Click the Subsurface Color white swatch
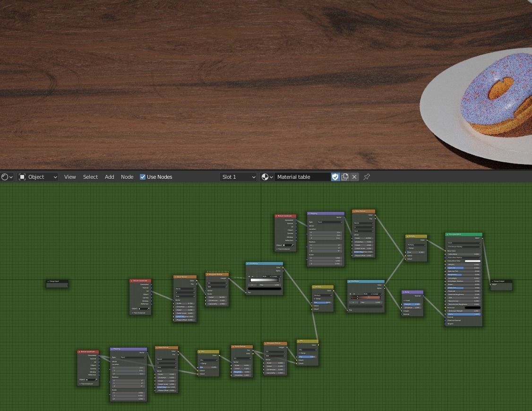Viewport: 532px width, 411px height. click(472, 261)
